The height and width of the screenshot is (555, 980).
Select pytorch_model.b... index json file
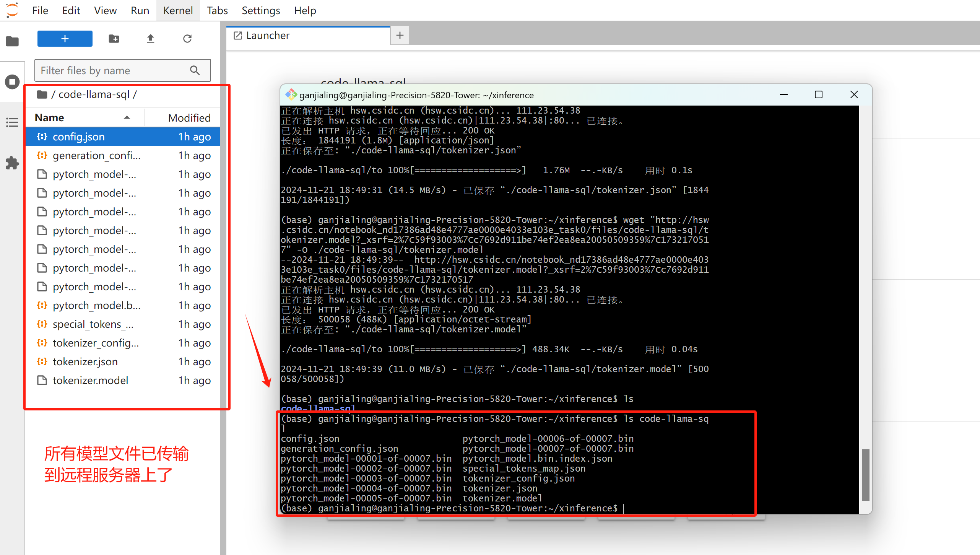pos(123,305)
